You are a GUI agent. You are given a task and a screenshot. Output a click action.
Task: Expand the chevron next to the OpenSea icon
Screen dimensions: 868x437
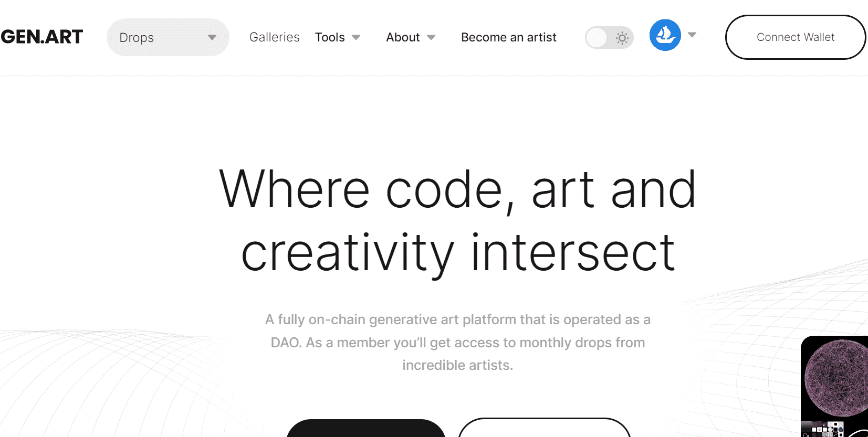click(692, 35)
